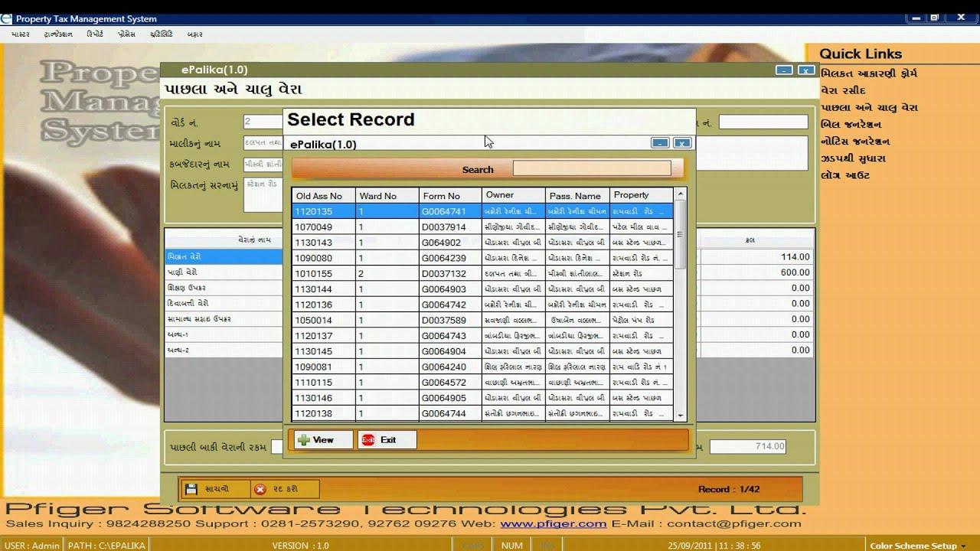
Task: Click the NUM status bar indicator
Action: (512, 546)
